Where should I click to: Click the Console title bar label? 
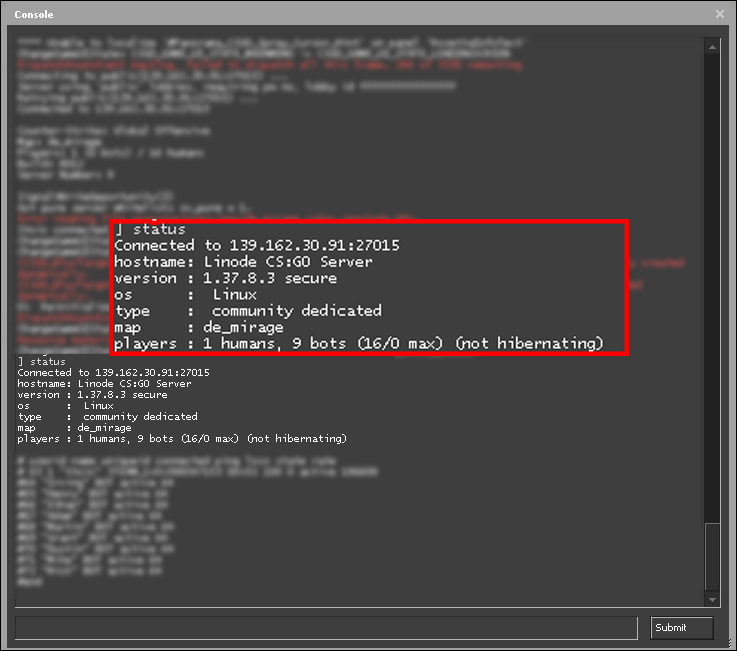pyautogui.click(x=34, y=15)
